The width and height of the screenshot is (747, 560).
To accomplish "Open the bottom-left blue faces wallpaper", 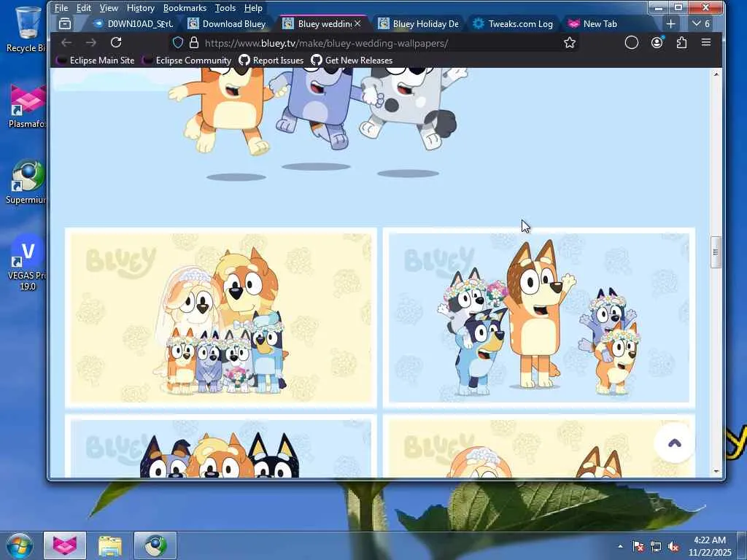I will click(x=220, y=446).
